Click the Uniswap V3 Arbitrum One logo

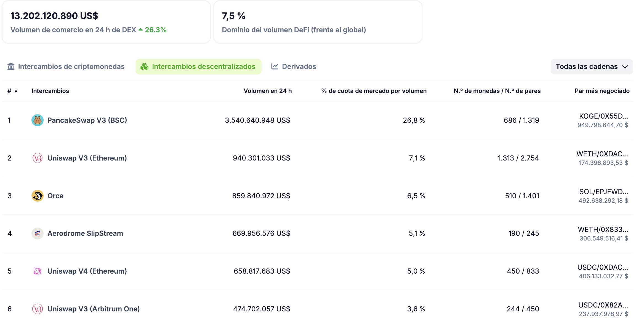click(37, 309)
